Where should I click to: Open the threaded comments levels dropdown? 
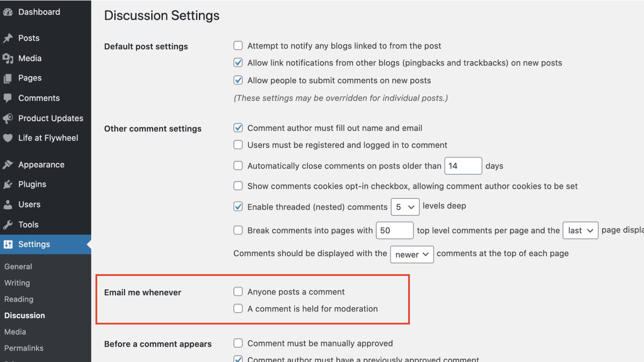pos(405,207)
